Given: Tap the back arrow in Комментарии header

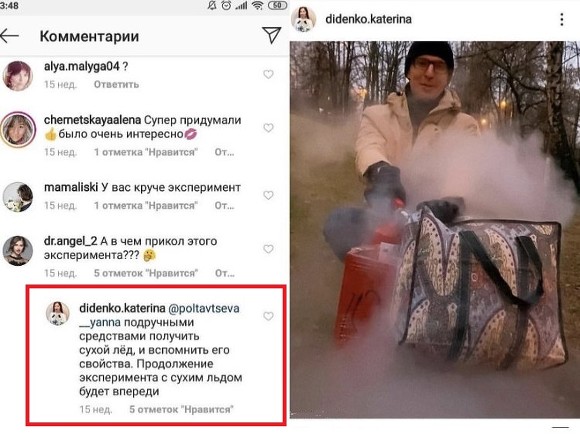Looking at the screenshot, I should (10, 36).
